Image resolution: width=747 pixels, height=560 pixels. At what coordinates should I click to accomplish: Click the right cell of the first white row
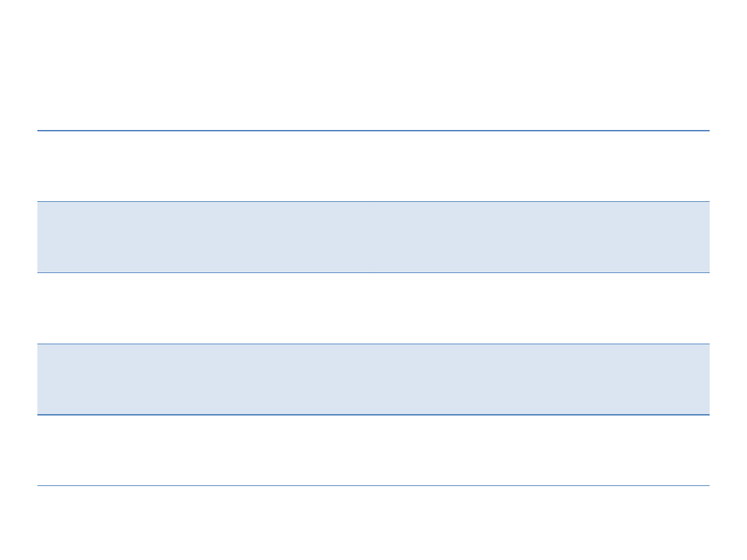542,166
